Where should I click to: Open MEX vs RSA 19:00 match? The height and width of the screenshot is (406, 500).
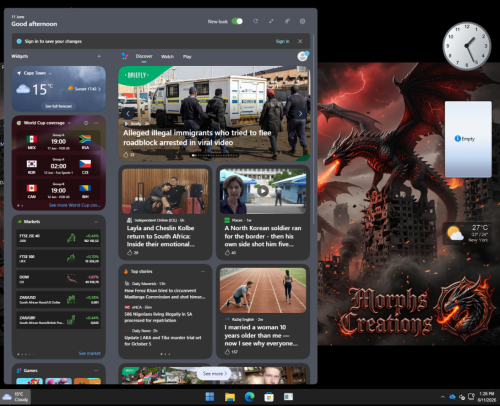[x=58, y=141]
